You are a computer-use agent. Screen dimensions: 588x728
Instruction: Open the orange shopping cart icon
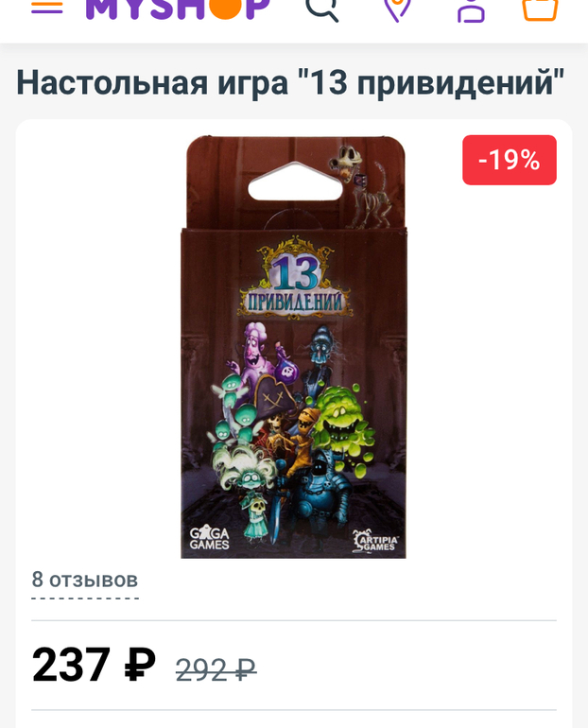pos(540,9)
